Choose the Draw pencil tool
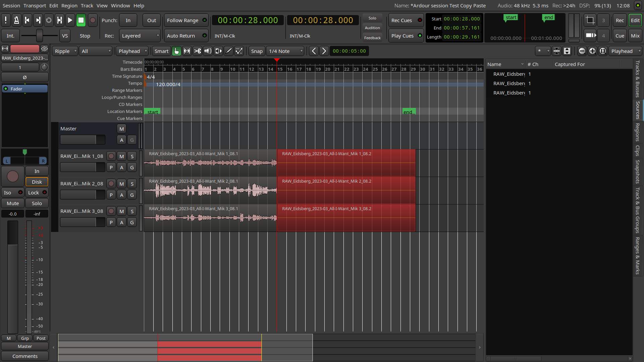The height and width of the screenshot is (362, 644). pyautogui.click(x=229, y=51)
